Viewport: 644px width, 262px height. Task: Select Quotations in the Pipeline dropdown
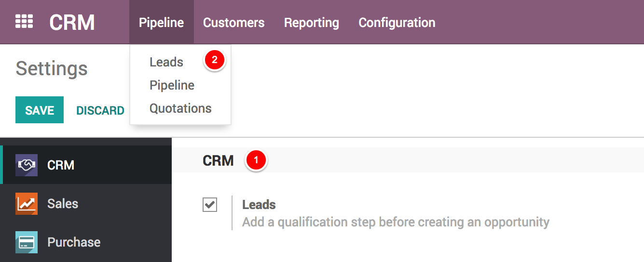click(180, 108)
